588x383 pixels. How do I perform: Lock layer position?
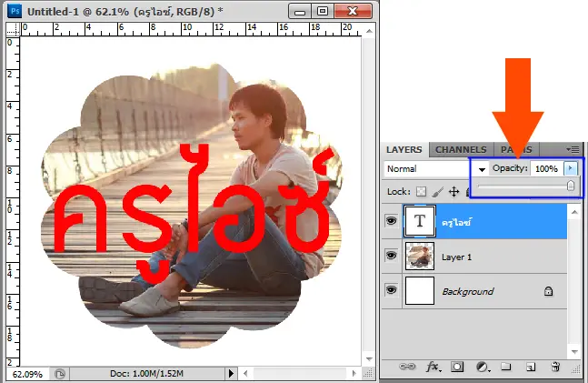[x=454, y=192]
